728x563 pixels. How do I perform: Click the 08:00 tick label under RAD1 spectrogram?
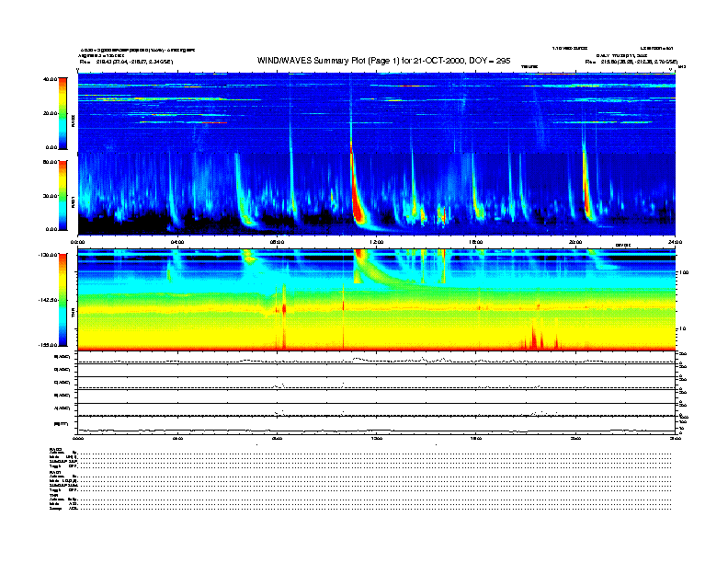pos(277,242)
